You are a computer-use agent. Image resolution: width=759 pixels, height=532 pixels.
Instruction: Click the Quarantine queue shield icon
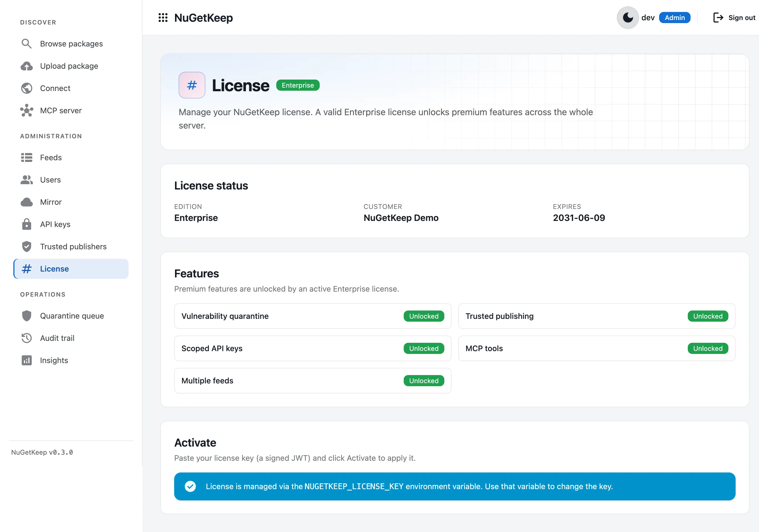26,316
